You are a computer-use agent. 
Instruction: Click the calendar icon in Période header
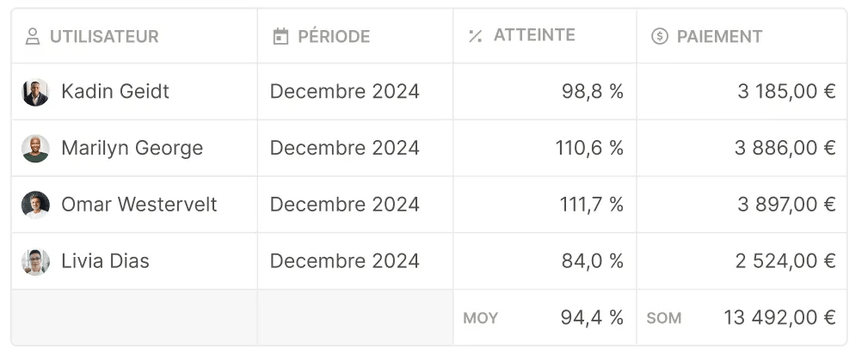(280, 36)
